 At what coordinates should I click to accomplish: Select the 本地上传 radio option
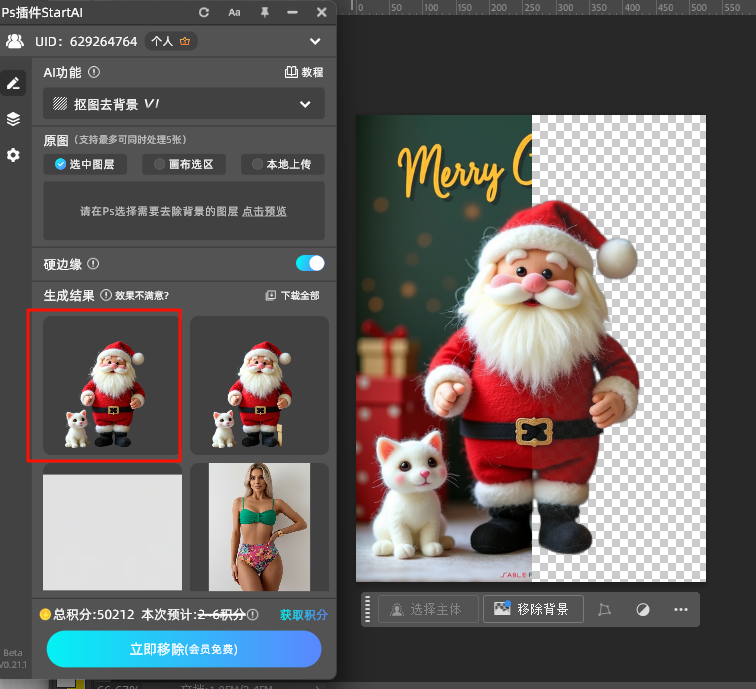(x=281, y=164)
